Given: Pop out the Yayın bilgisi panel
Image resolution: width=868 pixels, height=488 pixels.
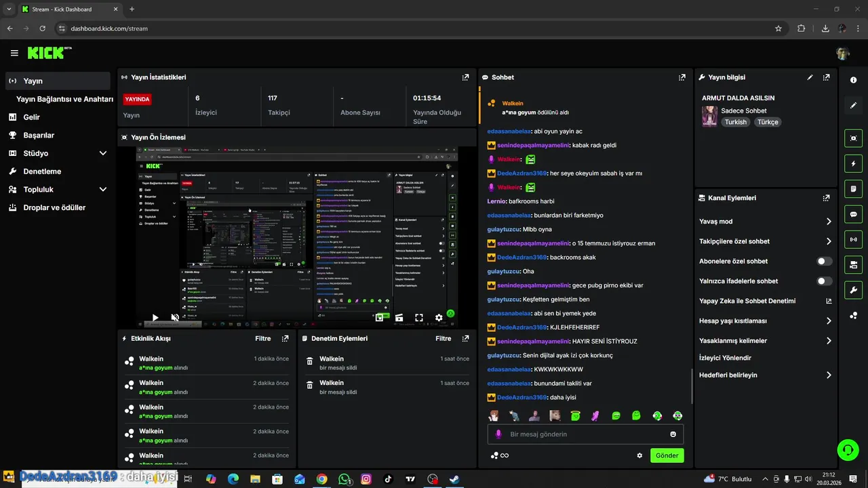Looking at the screenshot, I should pyautogui.click(x=826, y=77).
